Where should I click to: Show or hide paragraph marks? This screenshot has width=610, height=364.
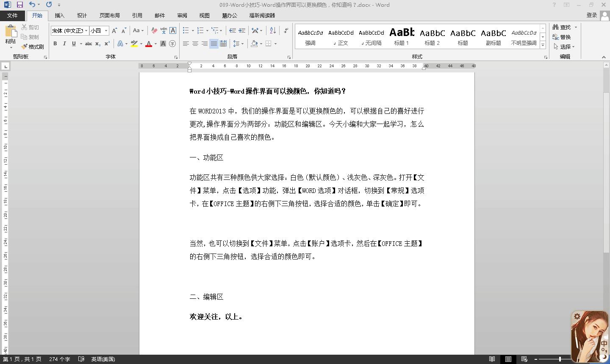286,30
